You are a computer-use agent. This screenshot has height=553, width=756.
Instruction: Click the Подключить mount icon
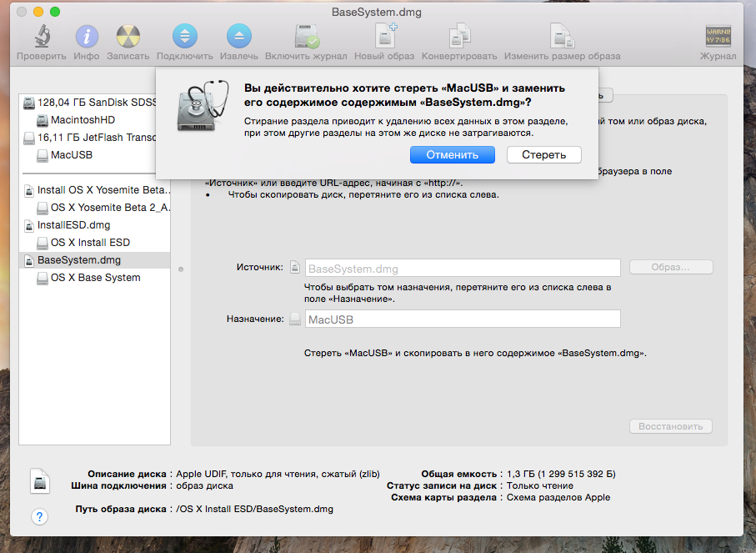coord(184,38)
